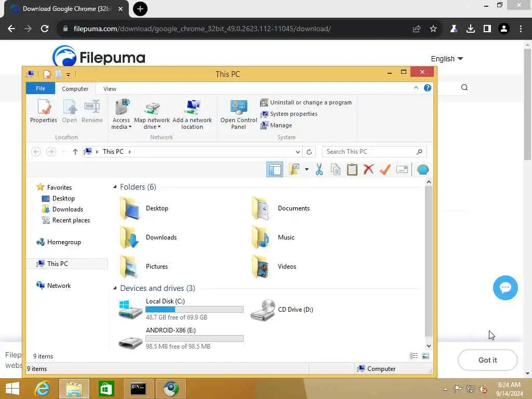Click the Explorer content scrollbar down arrow
Screen dimensions: 532x399
[x=429, y=345]
